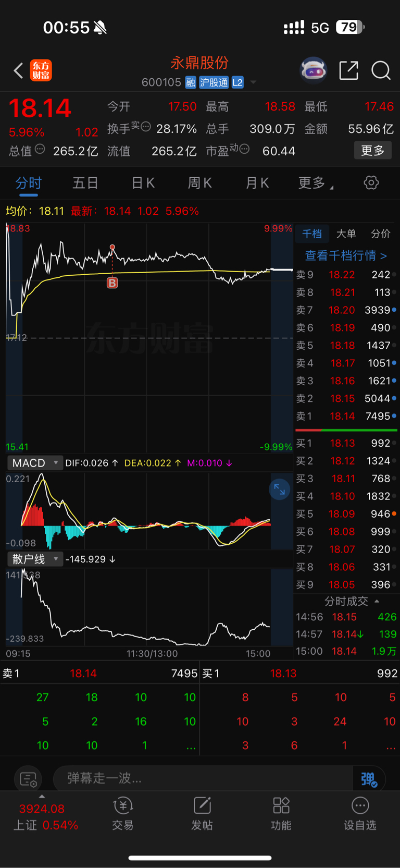Open the search magnifier icon
This screenshot has width=400, height=868.
(x=381, y=70)
